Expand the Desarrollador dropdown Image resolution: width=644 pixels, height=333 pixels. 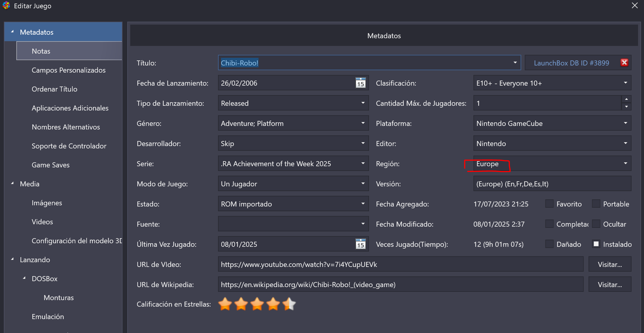[363, 143]
